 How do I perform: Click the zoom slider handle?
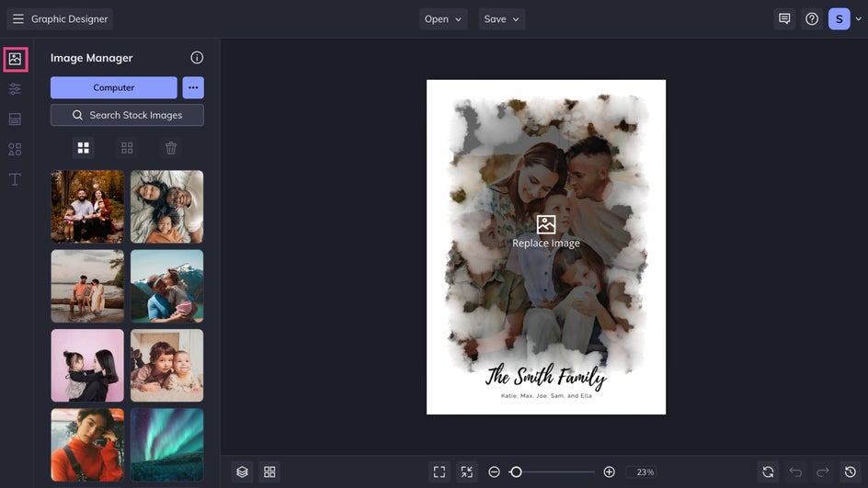[516, 472]
